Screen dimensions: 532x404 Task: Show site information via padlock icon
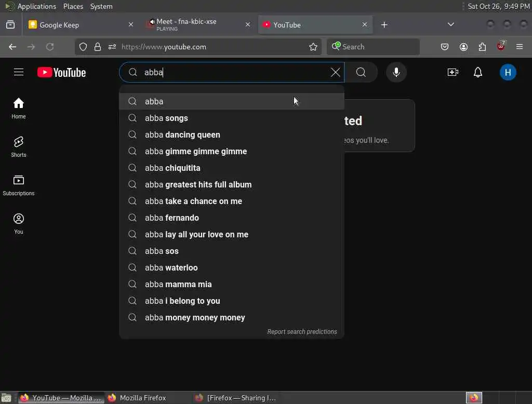pyautogui.click(x=98, y=47)
